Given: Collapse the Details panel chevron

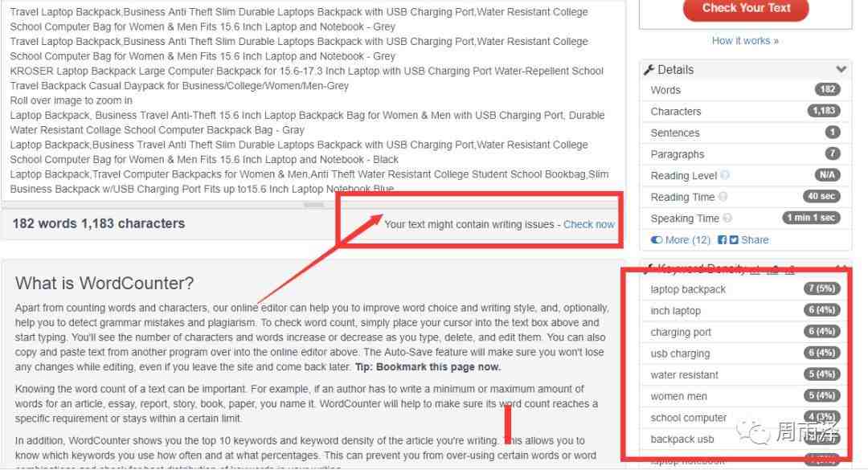Looking at the screenshot, I should coord(841,69).
